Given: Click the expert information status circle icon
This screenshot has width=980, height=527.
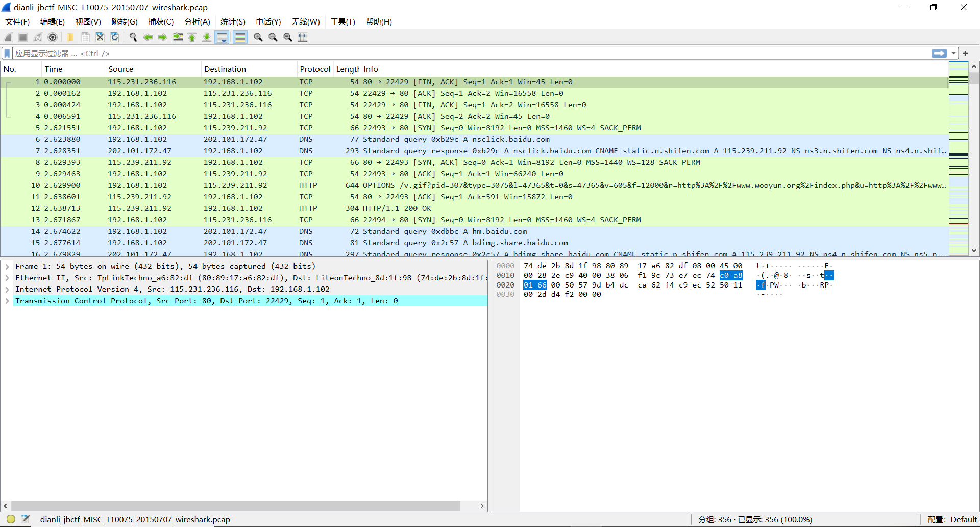Looking at the screenshot, I should [x=11, y=519].
